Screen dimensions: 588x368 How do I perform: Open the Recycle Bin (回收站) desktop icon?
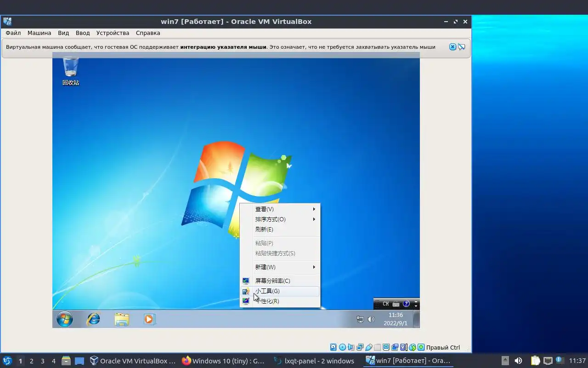click(x=71, y=71)
